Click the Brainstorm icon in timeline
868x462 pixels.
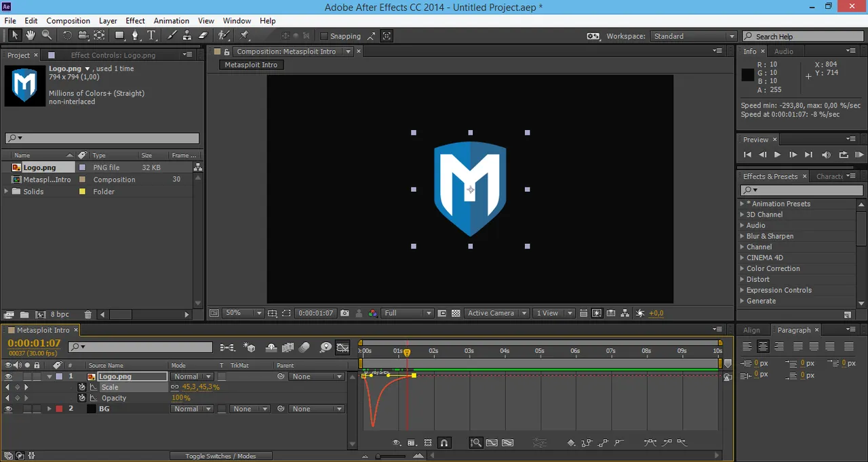(325, 348)
